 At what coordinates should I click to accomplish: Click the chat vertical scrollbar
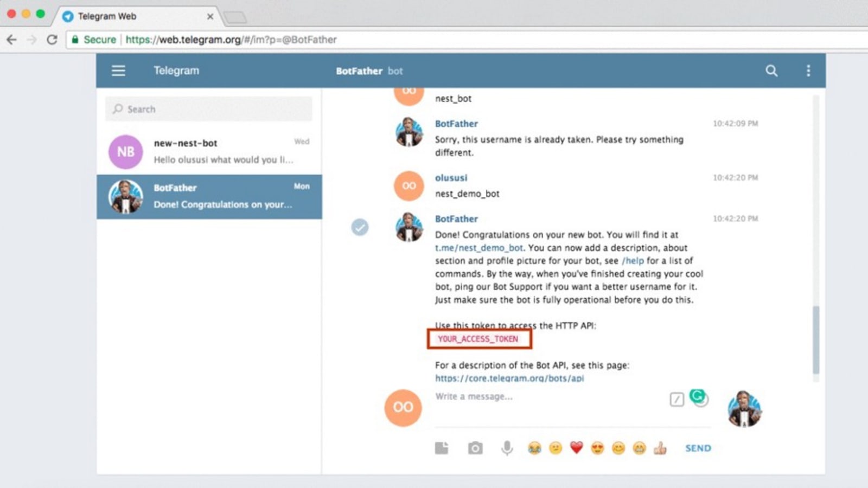pyautogui.click(x=816, y=339)
